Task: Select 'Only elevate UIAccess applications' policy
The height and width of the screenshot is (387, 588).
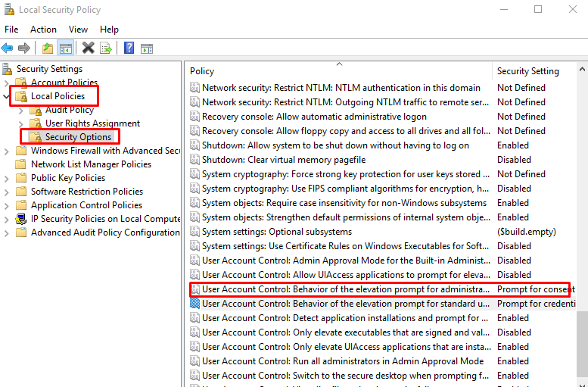Action: (x=347, y=347)
